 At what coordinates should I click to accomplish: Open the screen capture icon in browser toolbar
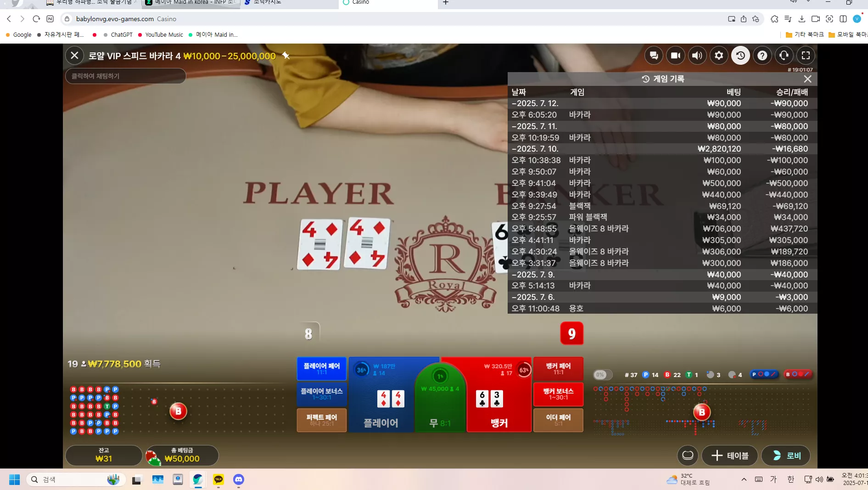829,19
